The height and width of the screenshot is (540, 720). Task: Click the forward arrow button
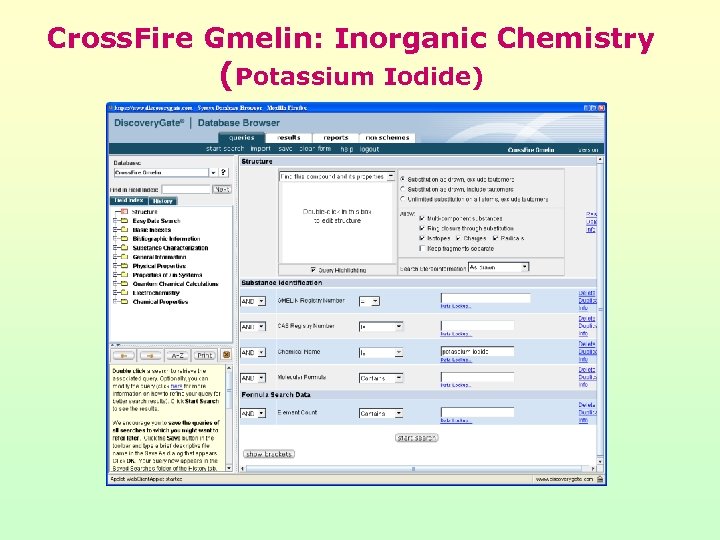(x=151, y=355)
